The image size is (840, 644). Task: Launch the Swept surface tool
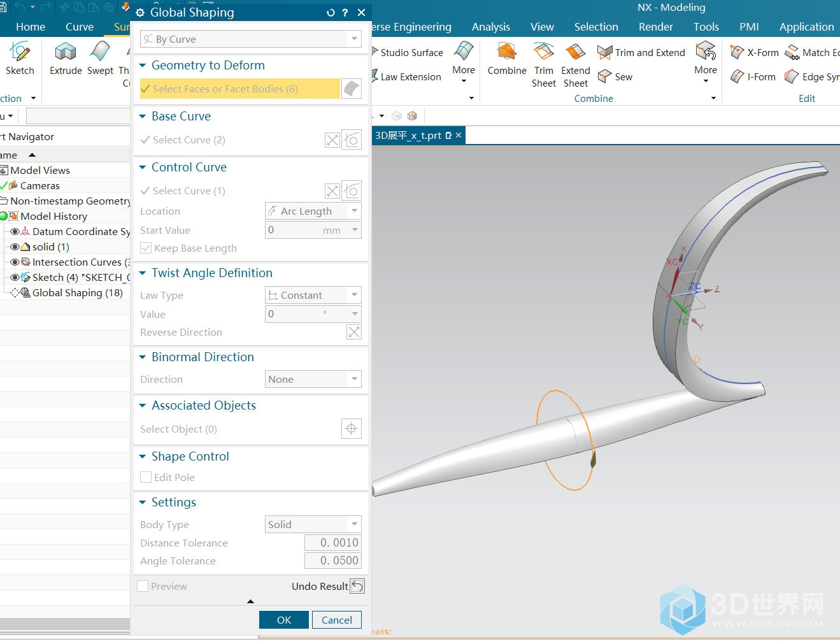click(x=101, y=59)
